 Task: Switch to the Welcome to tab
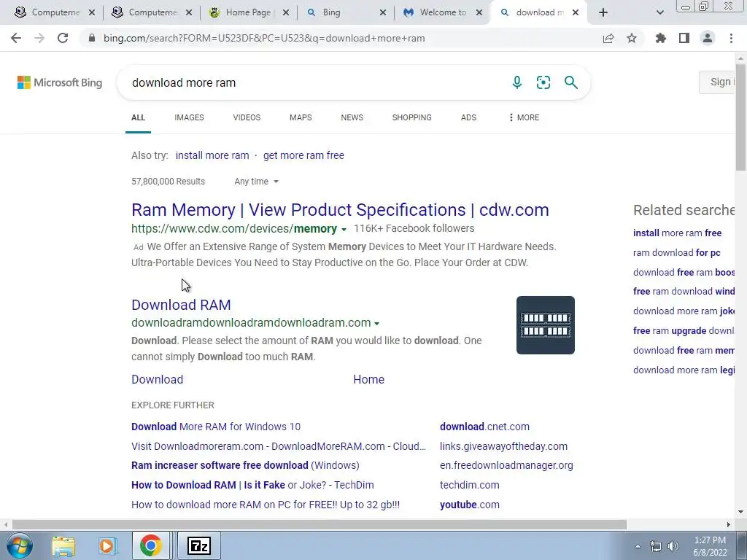[442, 12]
